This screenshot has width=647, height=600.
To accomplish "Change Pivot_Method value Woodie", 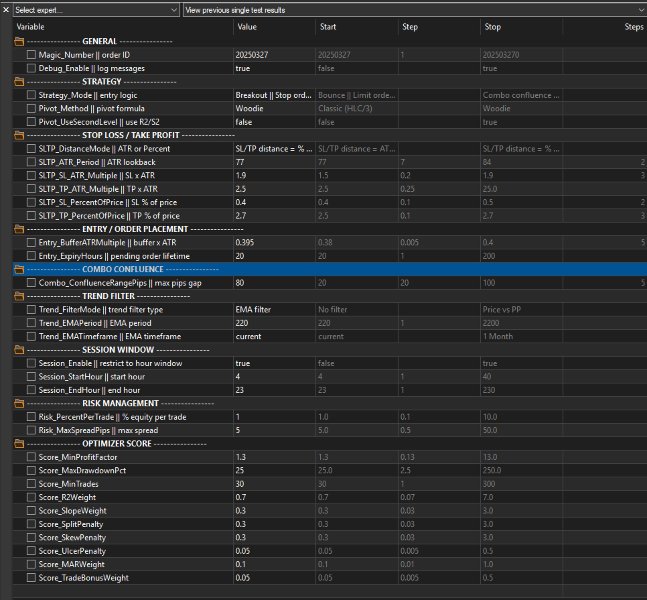I will pyautogui.click(x=274, y=109).
